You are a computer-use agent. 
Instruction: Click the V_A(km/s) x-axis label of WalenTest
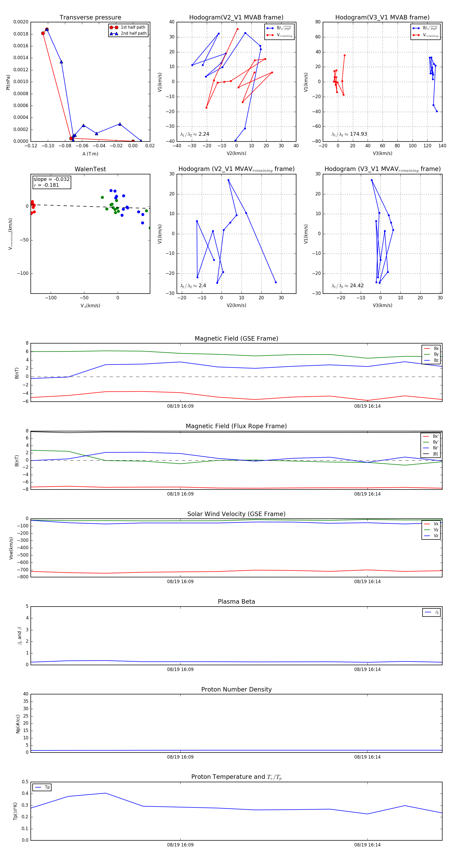coord(90,306)
